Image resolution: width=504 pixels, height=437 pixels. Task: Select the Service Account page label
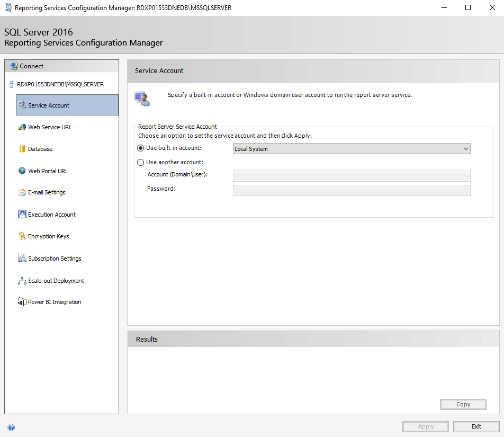point(49,105)
